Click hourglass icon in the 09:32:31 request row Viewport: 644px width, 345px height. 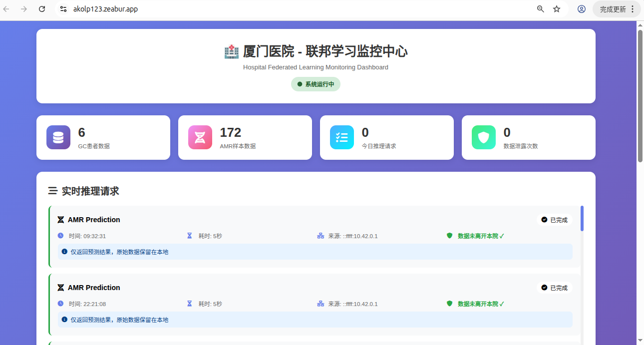[189, 236]
